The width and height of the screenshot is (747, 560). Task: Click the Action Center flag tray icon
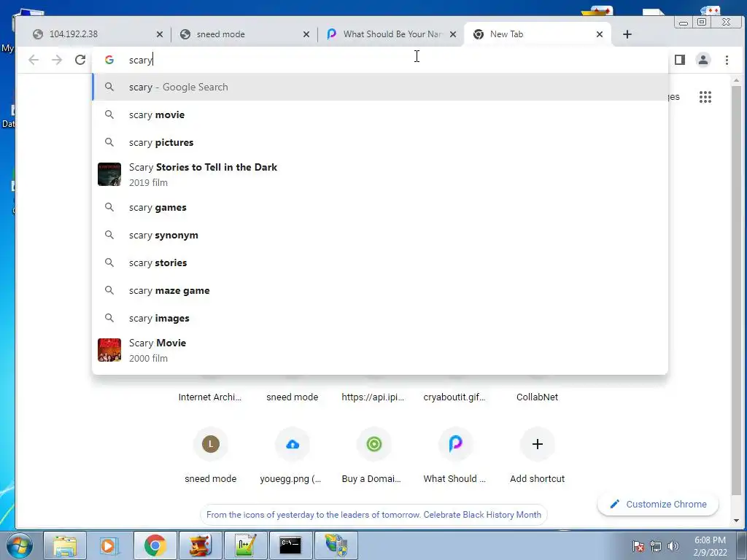(x=638, y=546)
